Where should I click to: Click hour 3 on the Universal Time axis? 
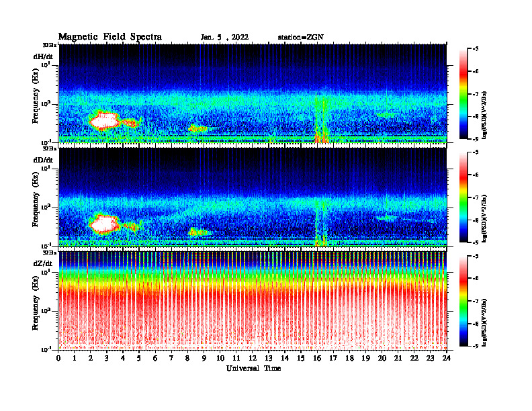point(107,358)
